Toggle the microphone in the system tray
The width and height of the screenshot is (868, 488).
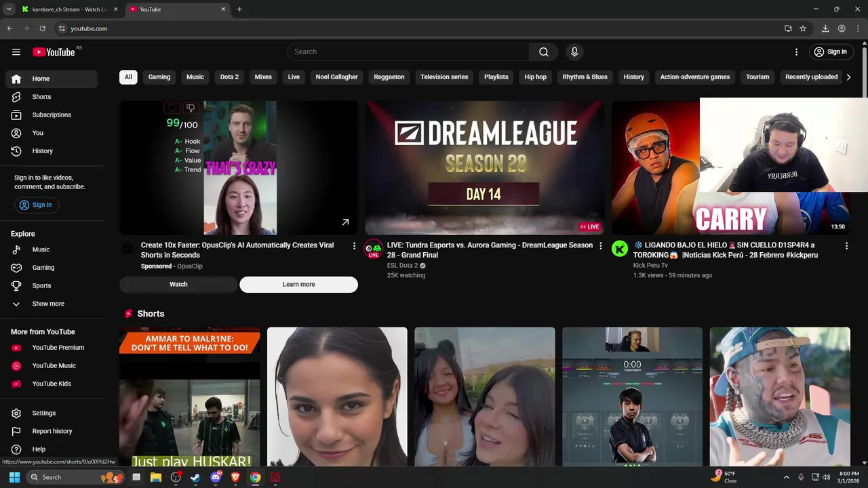pyautogui.click(x=801, y=477)
